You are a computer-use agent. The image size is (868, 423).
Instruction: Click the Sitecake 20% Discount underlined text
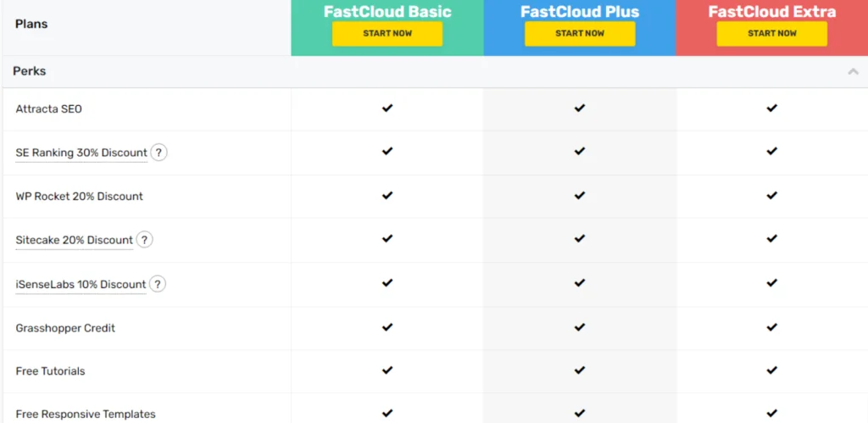tap(75, 240)
